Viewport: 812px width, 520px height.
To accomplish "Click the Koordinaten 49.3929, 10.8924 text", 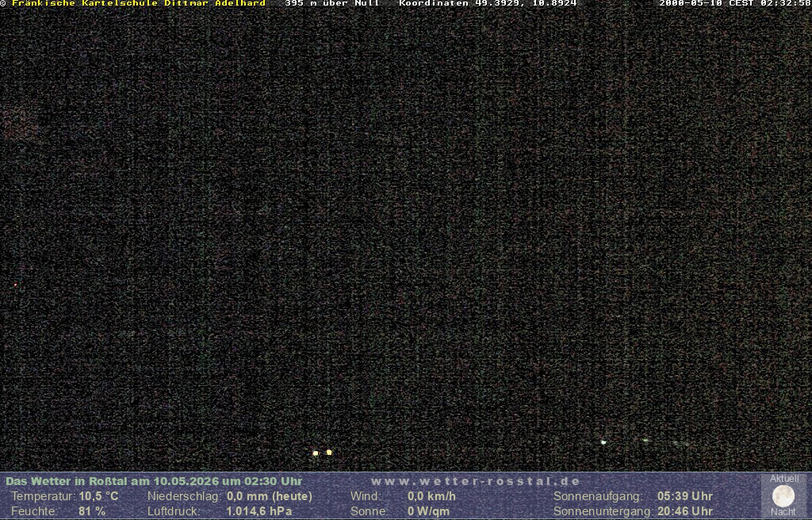I will [488, 4].
